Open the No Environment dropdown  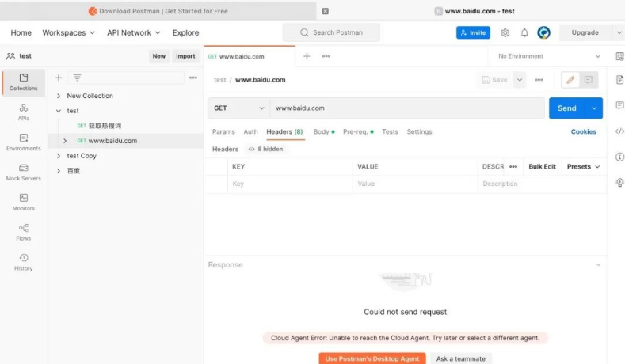(x=549, y=56)
